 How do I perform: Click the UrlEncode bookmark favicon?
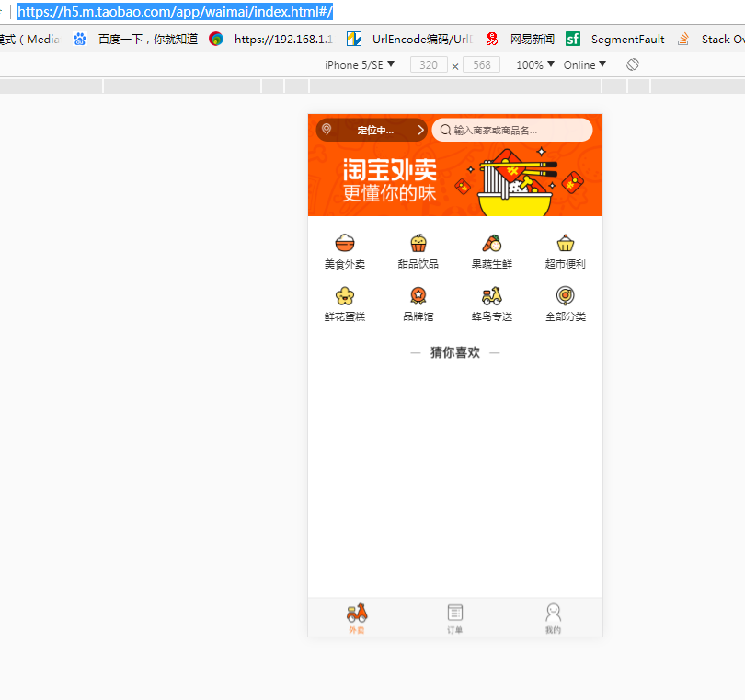click(354, 39)
